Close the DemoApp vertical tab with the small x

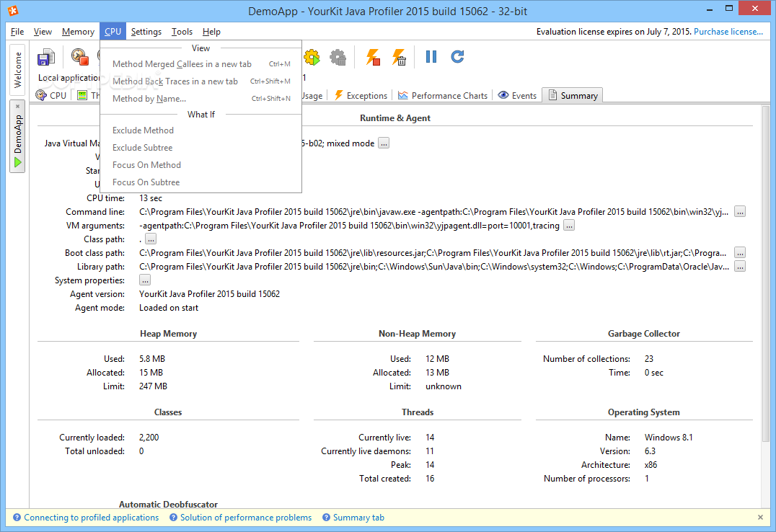[x=17, y=106]
